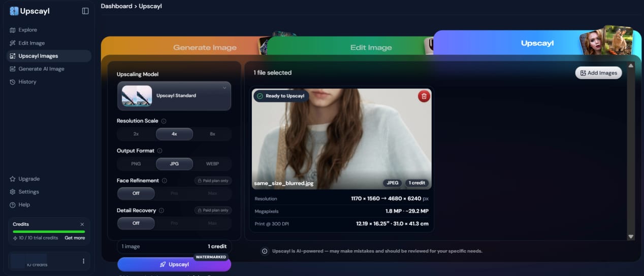Click the same_size_blurred.jpg image thumbnail

tap(342, 139)
